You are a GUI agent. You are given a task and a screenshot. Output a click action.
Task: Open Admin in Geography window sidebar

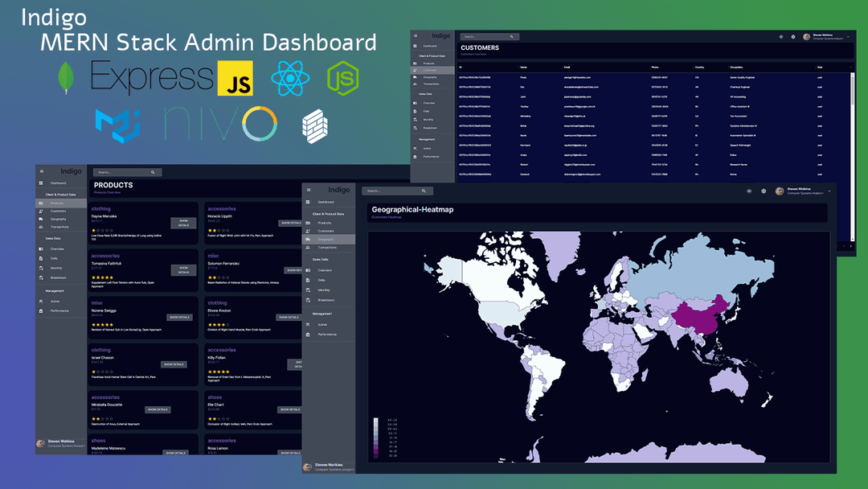(329, 324)
